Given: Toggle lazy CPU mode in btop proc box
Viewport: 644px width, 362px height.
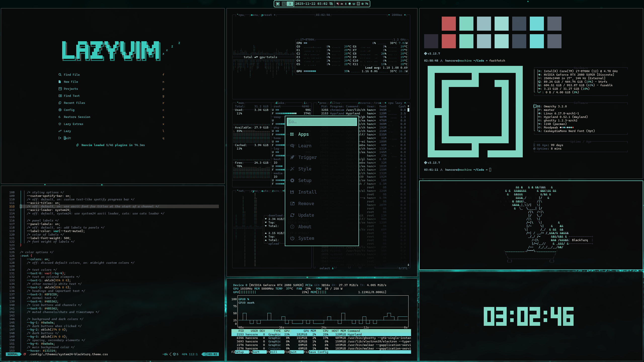Looking at the screenshot, I should [x=399, y=103].
